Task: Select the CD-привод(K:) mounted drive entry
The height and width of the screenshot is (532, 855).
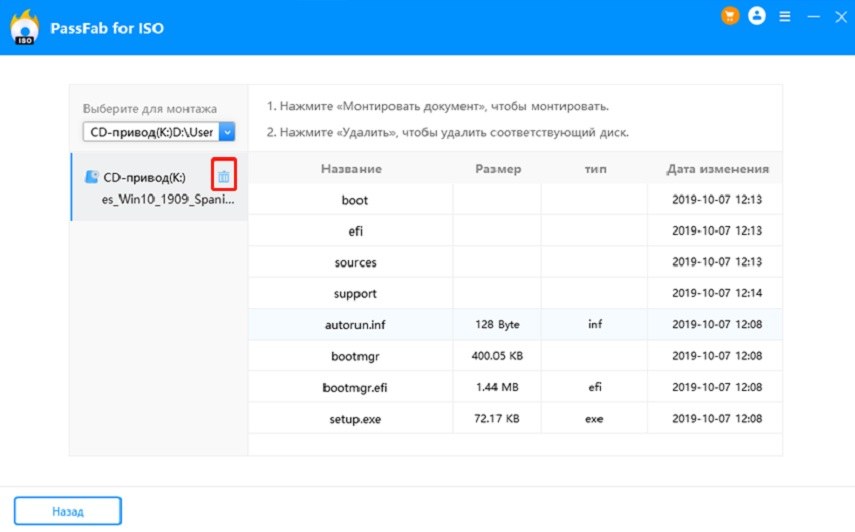Action: pos(159,188)
